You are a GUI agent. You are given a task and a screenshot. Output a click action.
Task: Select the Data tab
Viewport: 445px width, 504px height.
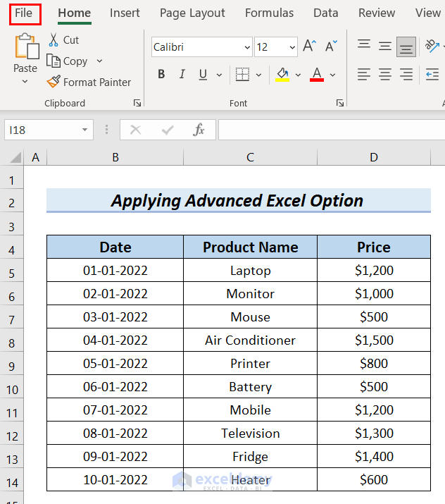[325, 13]
